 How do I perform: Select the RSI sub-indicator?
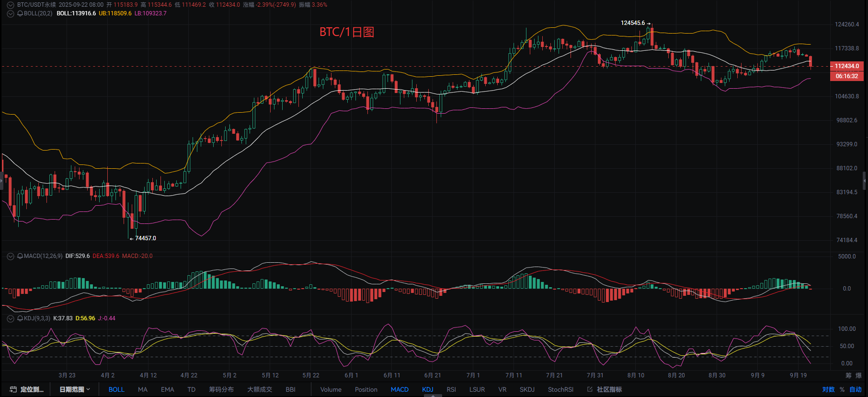(451, 389)
